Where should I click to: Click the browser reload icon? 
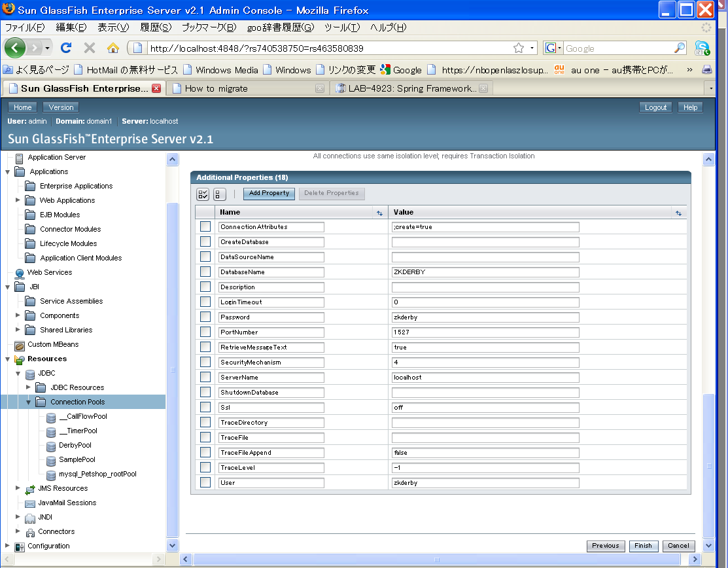pos(66,48)
